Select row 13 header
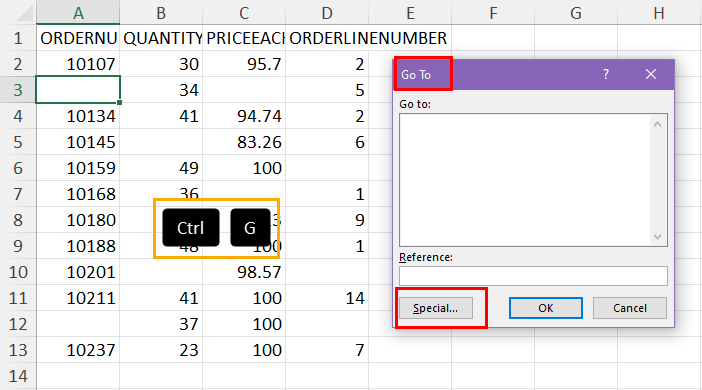702x390 pixels. click(x=18, y=350)
